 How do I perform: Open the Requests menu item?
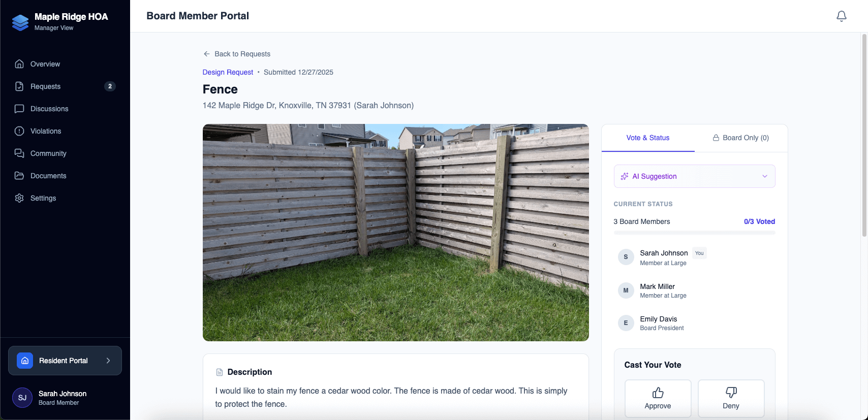click(x=65, y=86)
